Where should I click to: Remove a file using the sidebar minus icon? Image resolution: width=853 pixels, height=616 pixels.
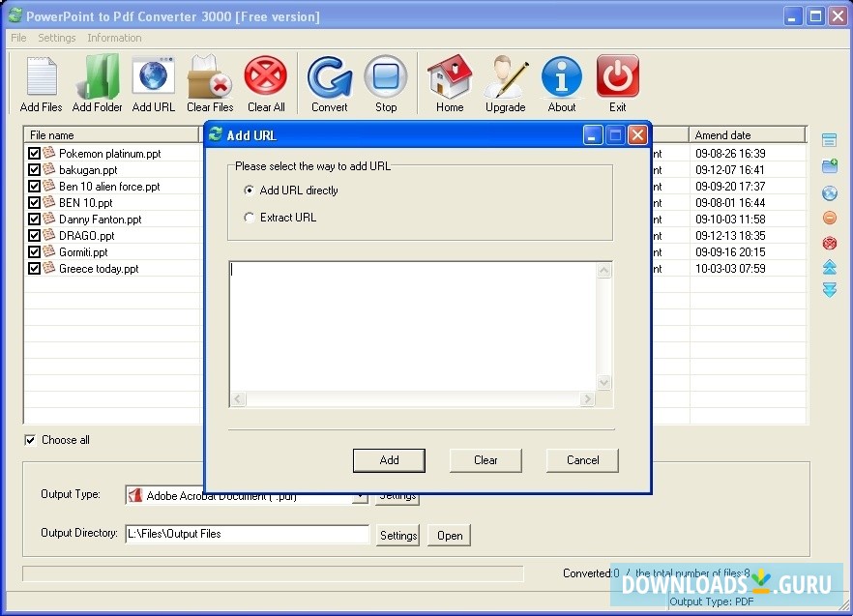point(829,218)
